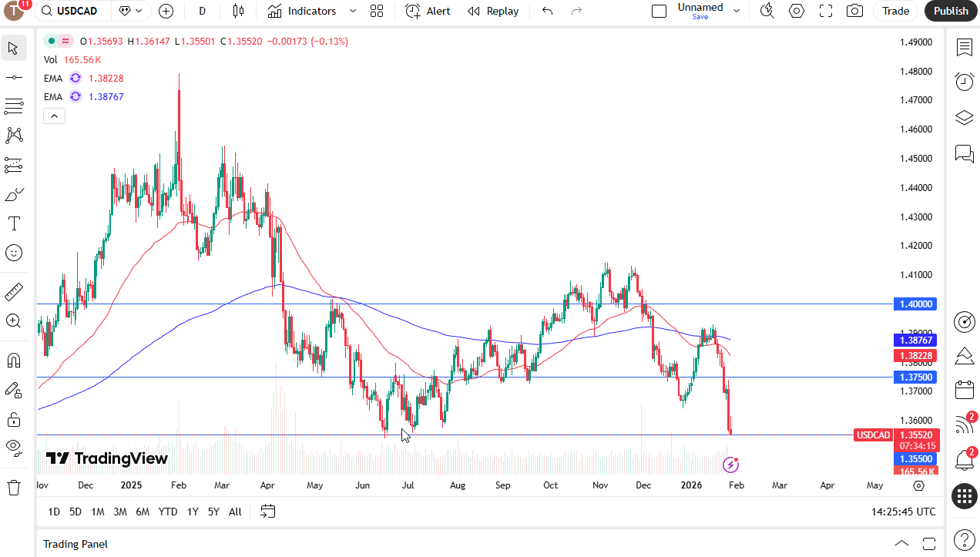
Task: Undo the last chart action
Action: [x=547, y=11]
